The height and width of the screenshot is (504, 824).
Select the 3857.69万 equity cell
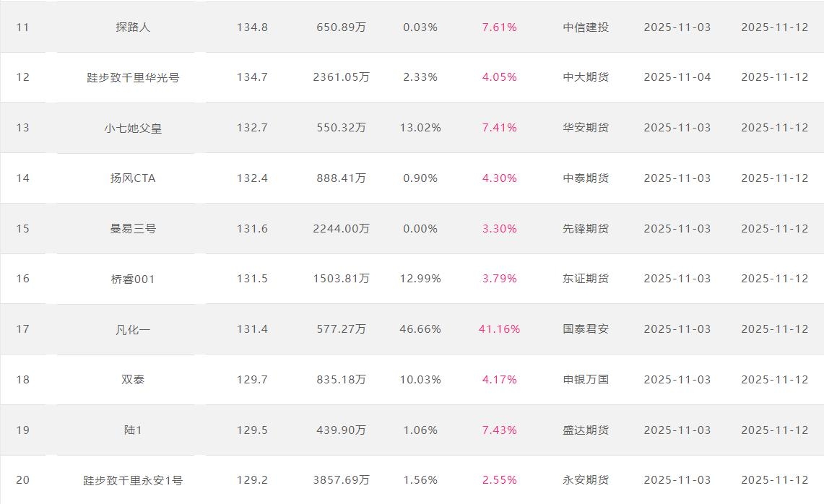(x=341, y=480)
